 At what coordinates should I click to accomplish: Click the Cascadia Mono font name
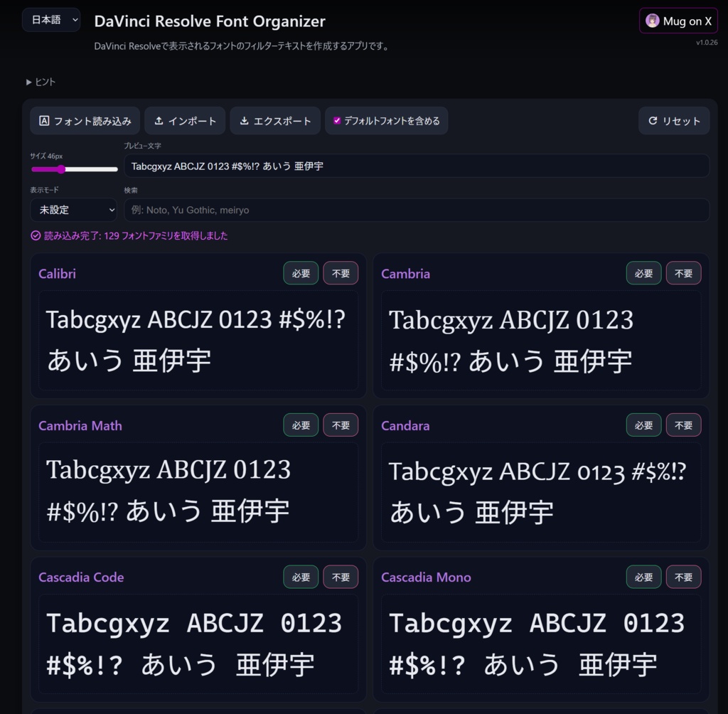(x=426, y=577)
